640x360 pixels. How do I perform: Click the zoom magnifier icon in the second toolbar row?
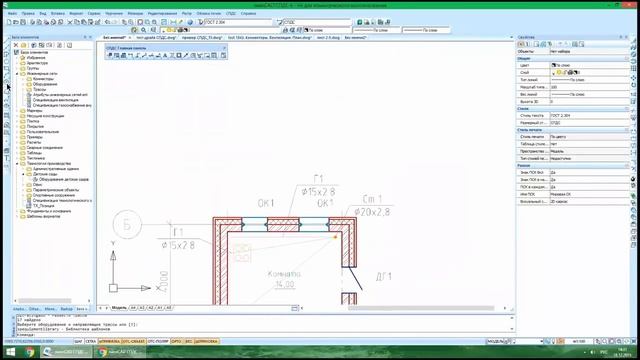(144, 30)
